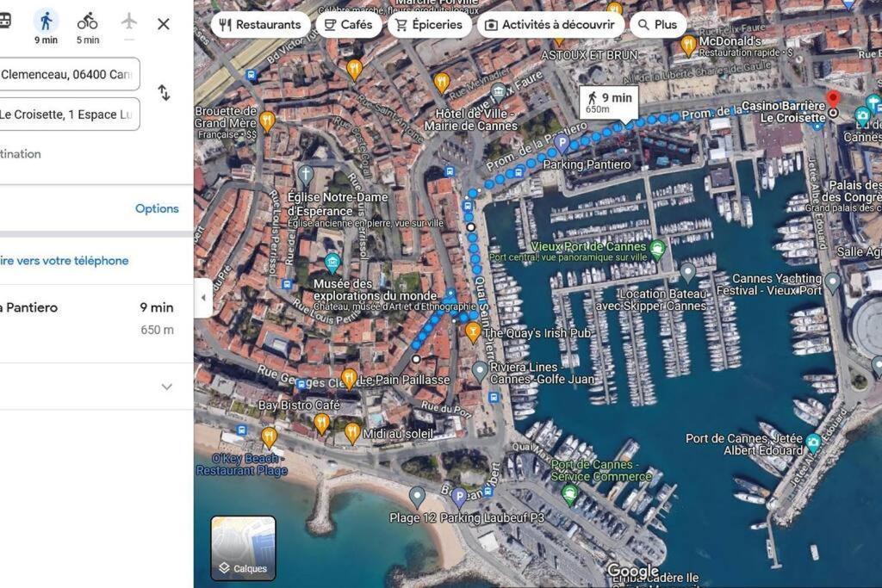Click the Port de Cannes Service Commerce pin
Viewport: 882px width, 588px height.
coord(569,495)
